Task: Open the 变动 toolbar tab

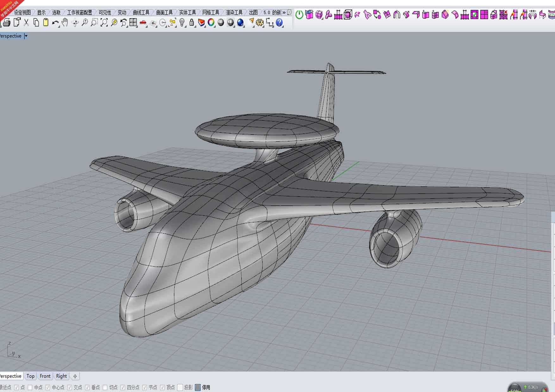Action: coord(122,12)
